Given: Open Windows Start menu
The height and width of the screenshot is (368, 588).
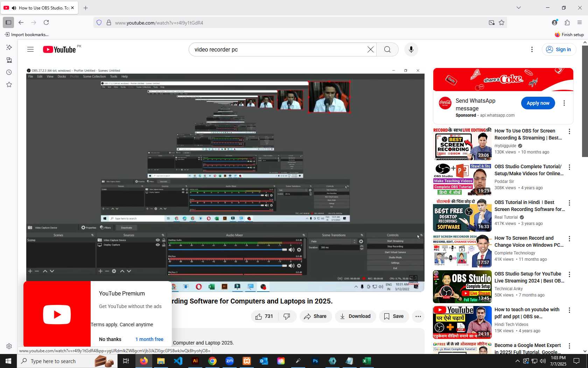Looking at the screenshot, I should coord(8,361).
